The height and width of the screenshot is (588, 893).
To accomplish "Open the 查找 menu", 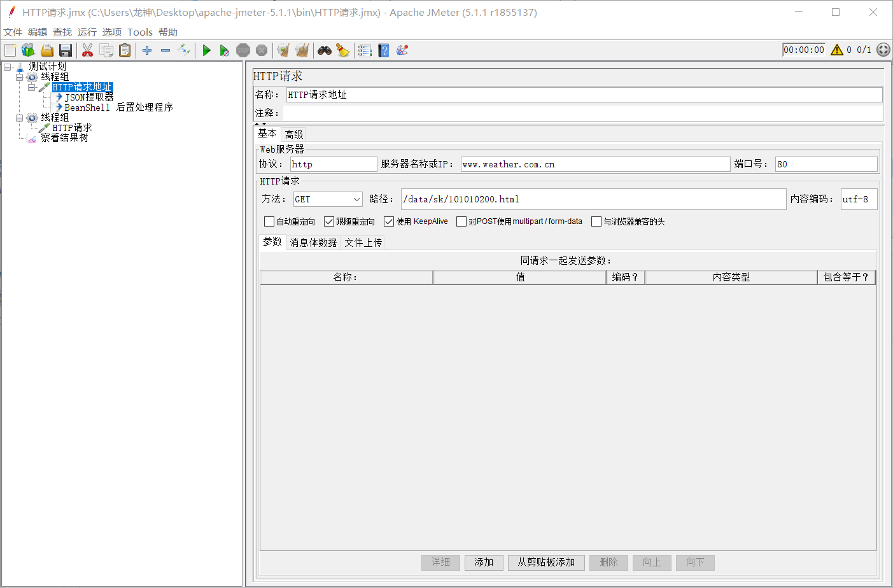I will (62, 32).
